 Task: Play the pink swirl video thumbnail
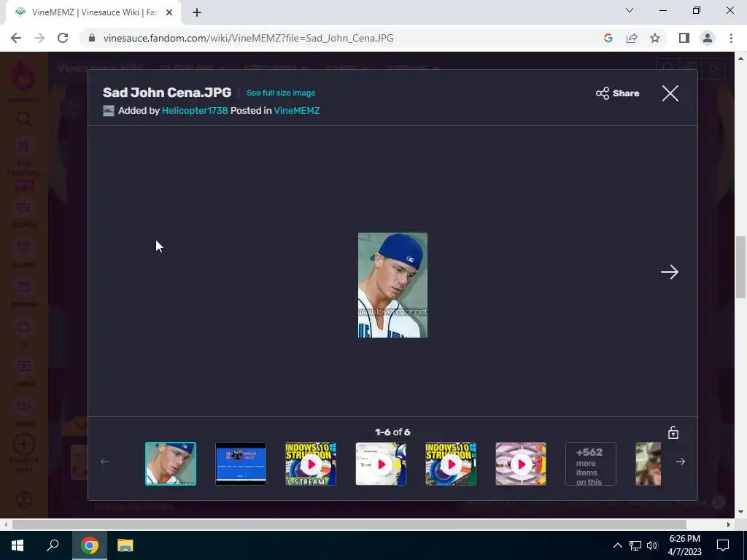click(521, 464)
